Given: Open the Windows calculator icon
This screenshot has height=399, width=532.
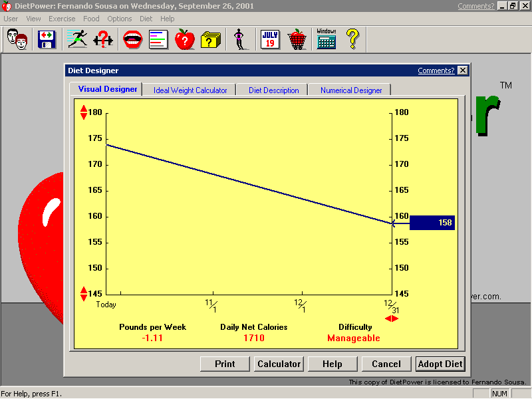Looking at the screenshot, I should click(x=326, y=40).
